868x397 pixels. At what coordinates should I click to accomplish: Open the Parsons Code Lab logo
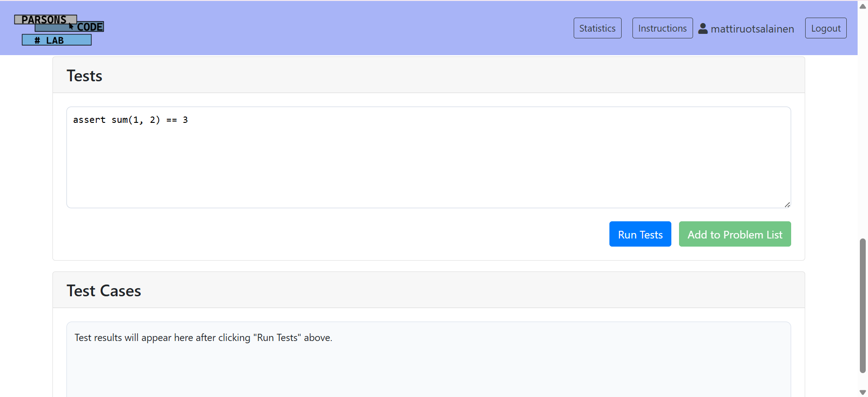(x=59, y=30)
